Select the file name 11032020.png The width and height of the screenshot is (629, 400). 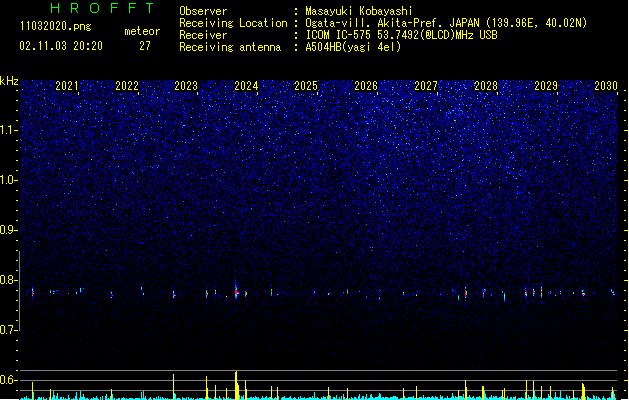pos(55,27)
